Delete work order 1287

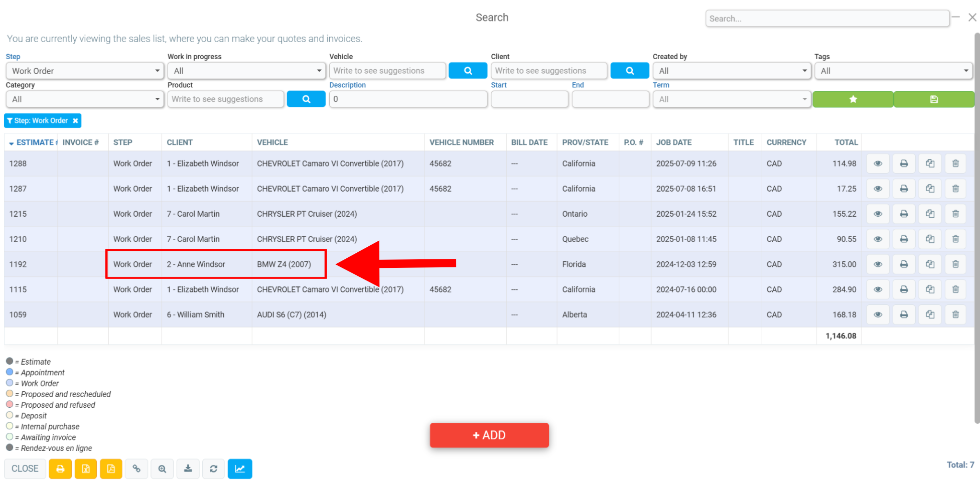coord(955,189)
